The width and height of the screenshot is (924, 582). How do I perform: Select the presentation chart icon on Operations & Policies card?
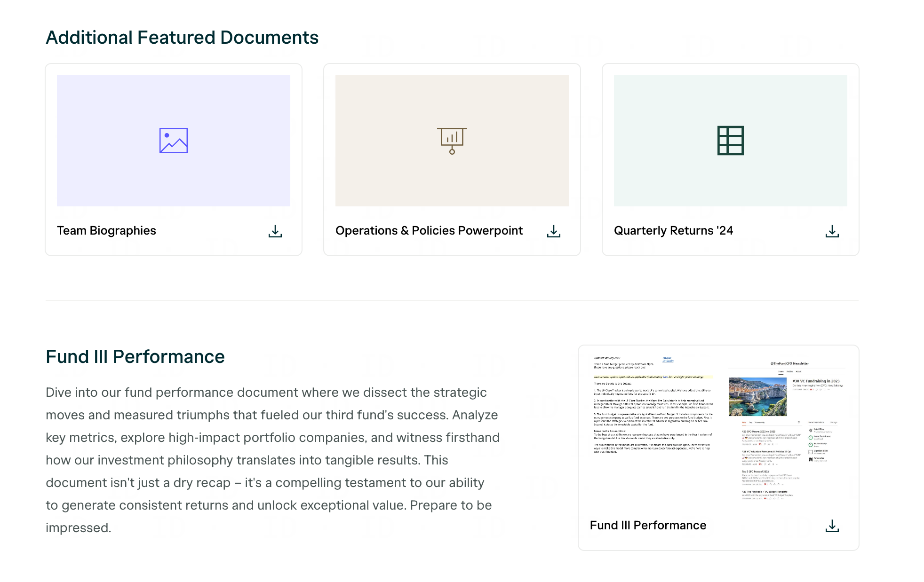click(452, 140)
